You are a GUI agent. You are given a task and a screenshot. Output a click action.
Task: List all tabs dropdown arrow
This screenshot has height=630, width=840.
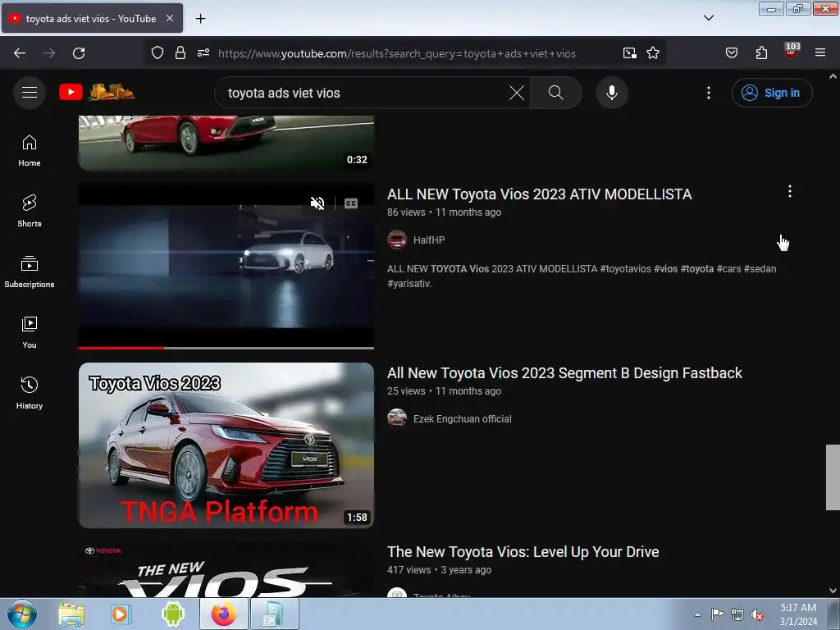(x=708, y=18)
